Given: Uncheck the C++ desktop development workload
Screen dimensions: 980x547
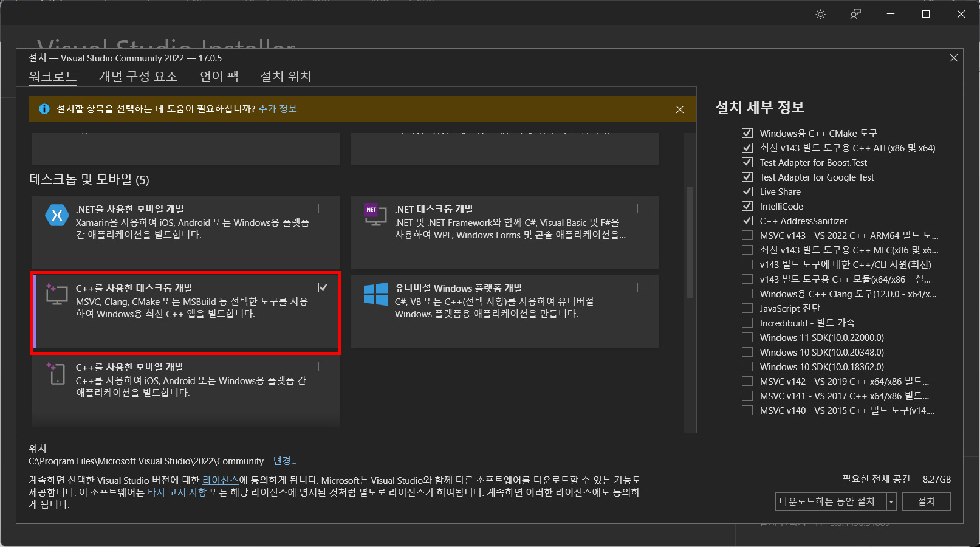Looking at the screenshot, I should [324, 287].
